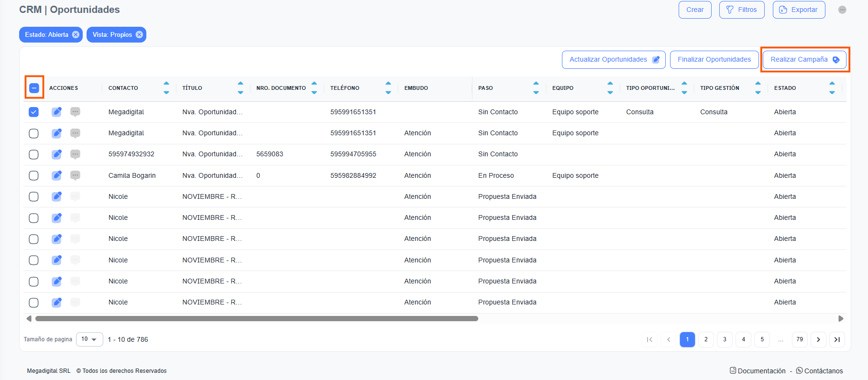Go to next page arrow
The width and height of the screenshot is (868, 380).
tap(818, 339)
